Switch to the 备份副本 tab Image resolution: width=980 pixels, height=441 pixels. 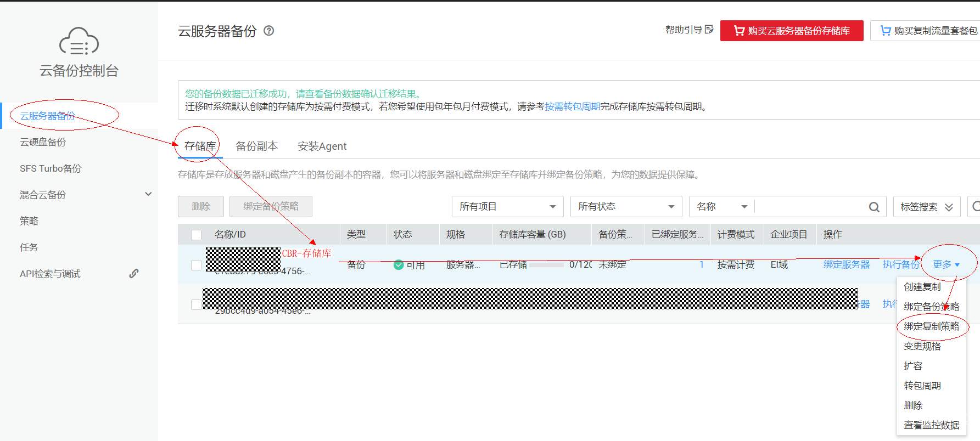(x=256, y=146)
